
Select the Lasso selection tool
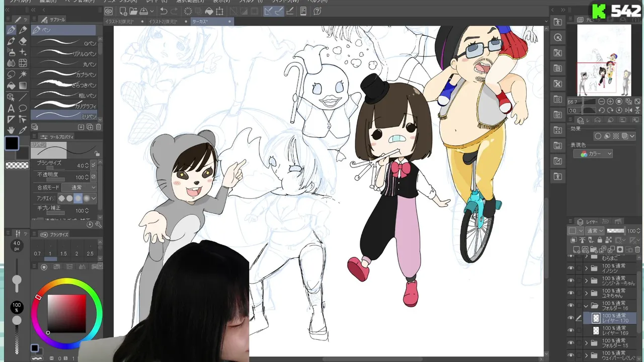tap(11, 74)
